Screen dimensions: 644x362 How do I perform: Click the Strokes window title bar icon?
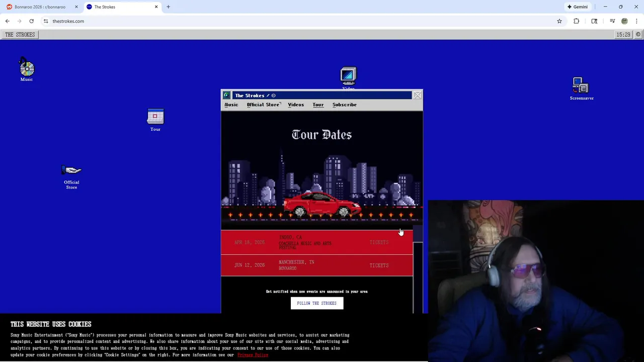pyautogui.click(x=226, y=96)
